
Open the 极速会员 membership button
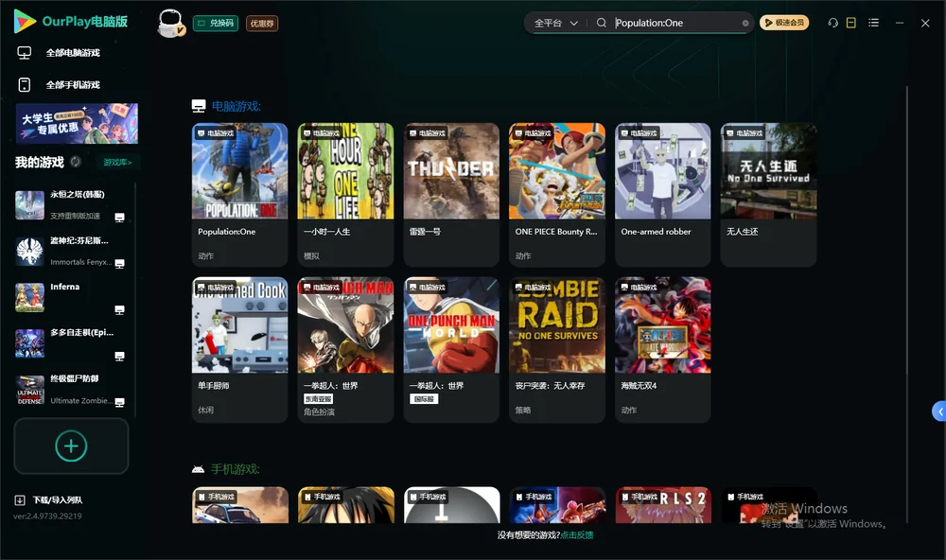click(x=784, y=23)
